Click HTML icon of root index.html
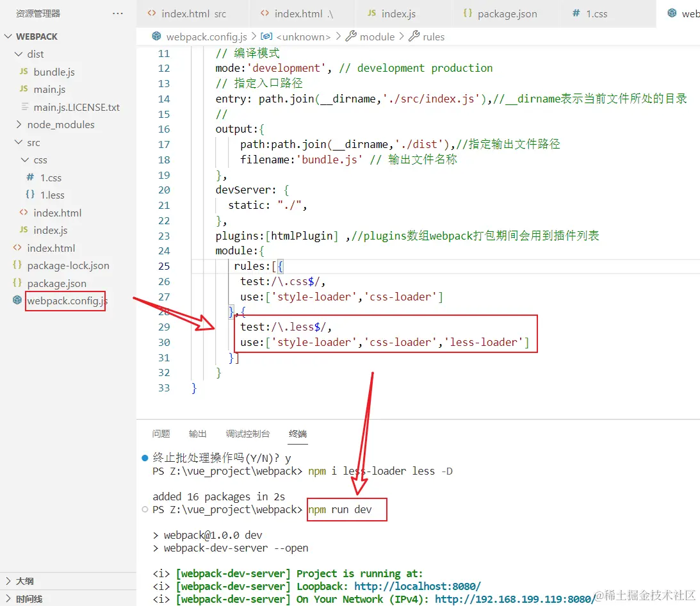The height and width of the screenshot is (606, 700). [17, 247]
